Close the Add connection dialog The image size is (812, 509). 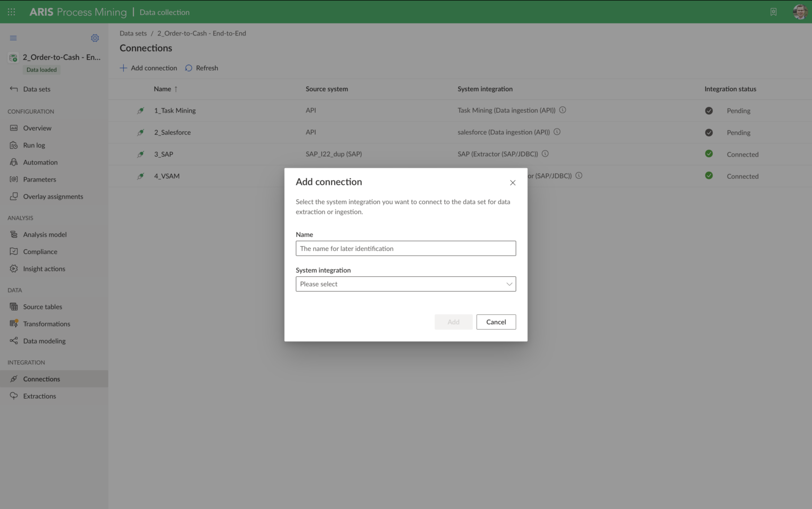pyautogui.click(x=512, y=182)
